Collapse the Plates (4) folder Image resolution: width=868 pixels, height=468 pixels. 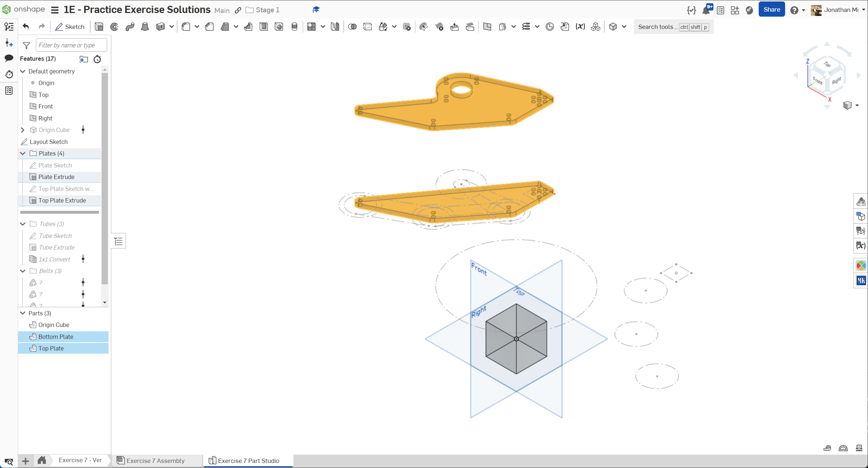pos(23,153)
